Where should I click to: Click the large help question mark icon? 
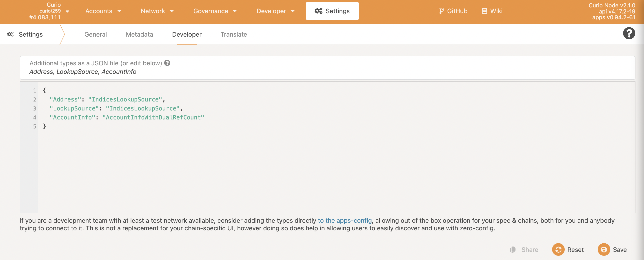click(629, 33)
